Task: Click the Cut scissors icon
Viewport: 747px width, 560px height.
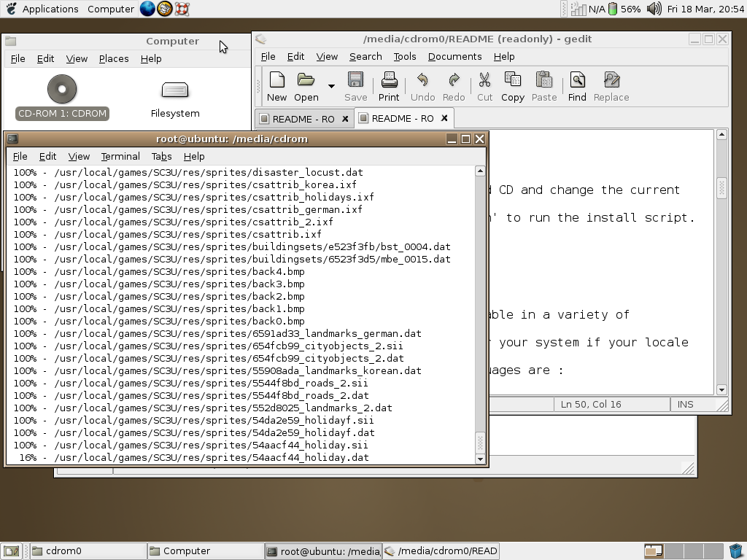Action: (x=484, y=86)
